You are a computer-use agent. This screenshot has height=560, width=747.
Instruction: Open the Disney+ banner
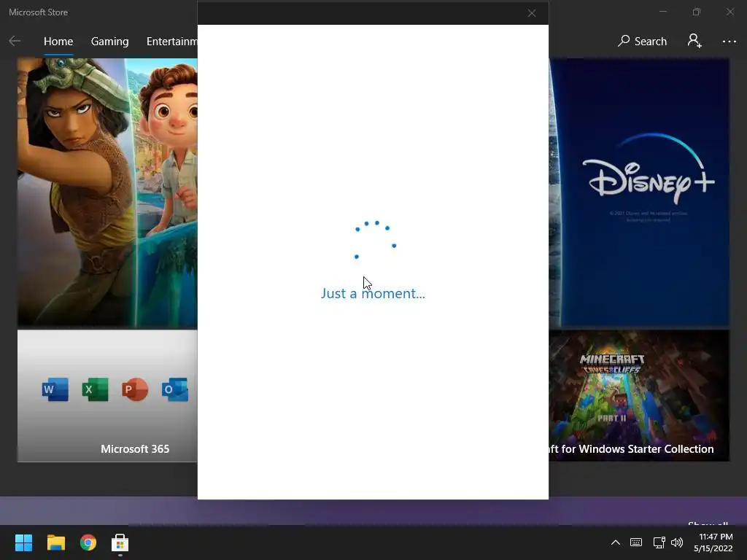point(639,192)
